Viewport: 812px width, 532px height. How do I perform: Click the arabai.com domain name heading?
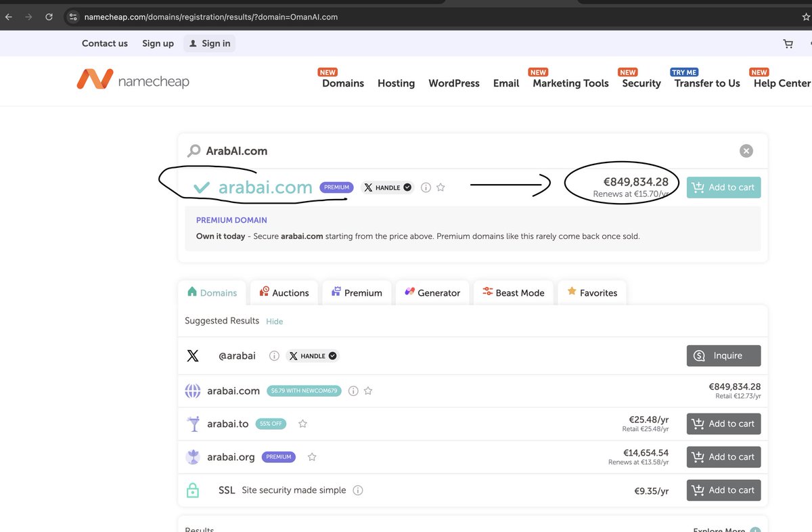(x=265, y=187)
